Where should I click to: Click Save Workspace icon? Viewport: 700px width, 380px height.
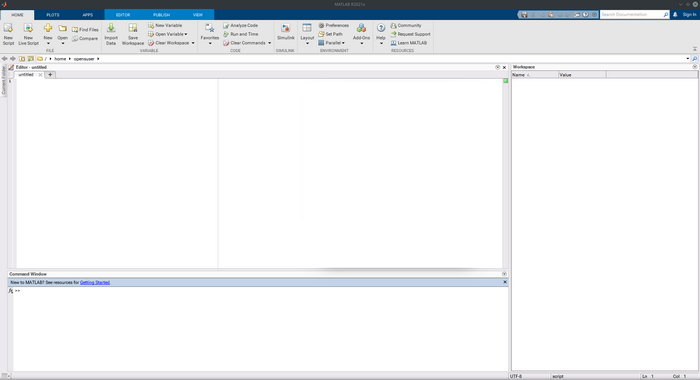coord(133,34)
